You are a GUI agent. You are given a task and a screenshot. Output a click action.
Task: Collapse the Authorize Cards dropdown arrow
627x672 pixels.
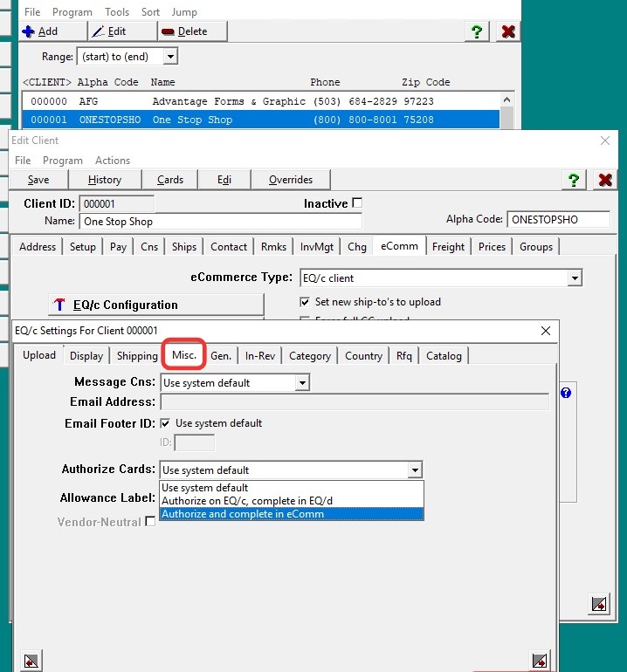pyautogui.click(x=415, y=470)
